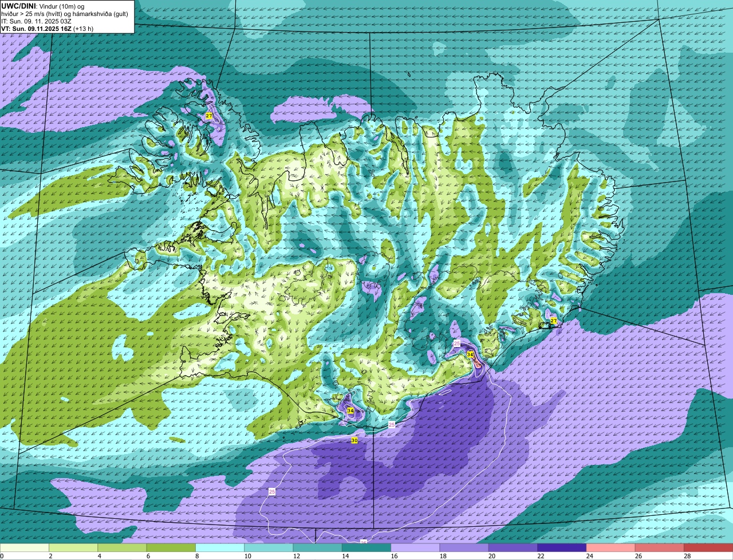Select the 14–16 m/s dark teal legend swatch

click(366, 548)
